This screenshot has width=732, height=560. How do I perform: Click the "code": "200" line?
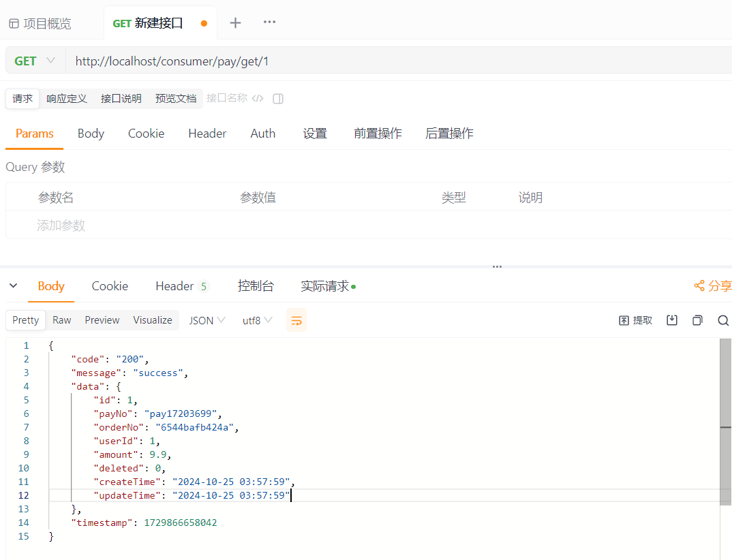[x=110, y=359]
